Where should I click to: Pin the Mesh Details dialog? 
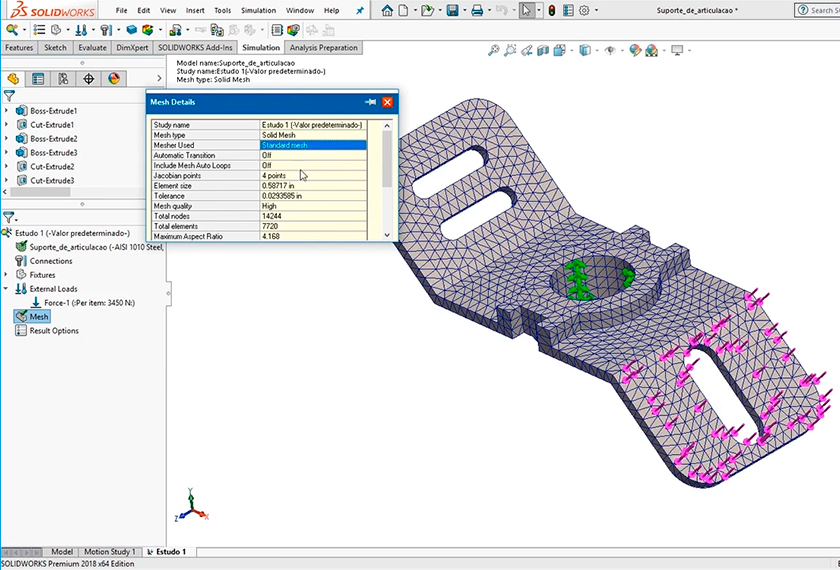tap(370, 102)
